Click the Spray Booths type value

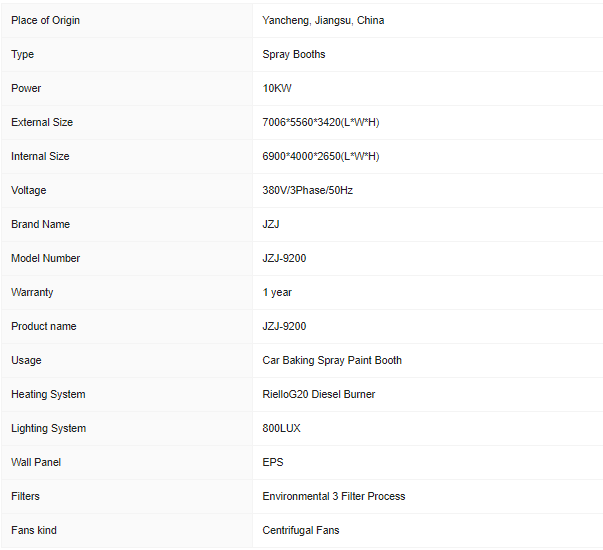[294, 54]
